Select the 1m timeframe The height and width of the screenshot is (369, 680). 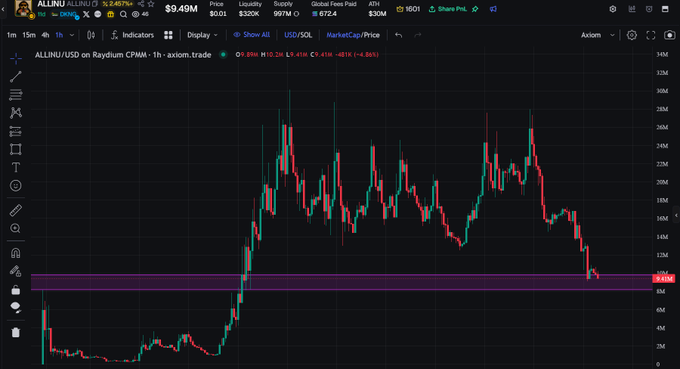(x=12, y=35)
